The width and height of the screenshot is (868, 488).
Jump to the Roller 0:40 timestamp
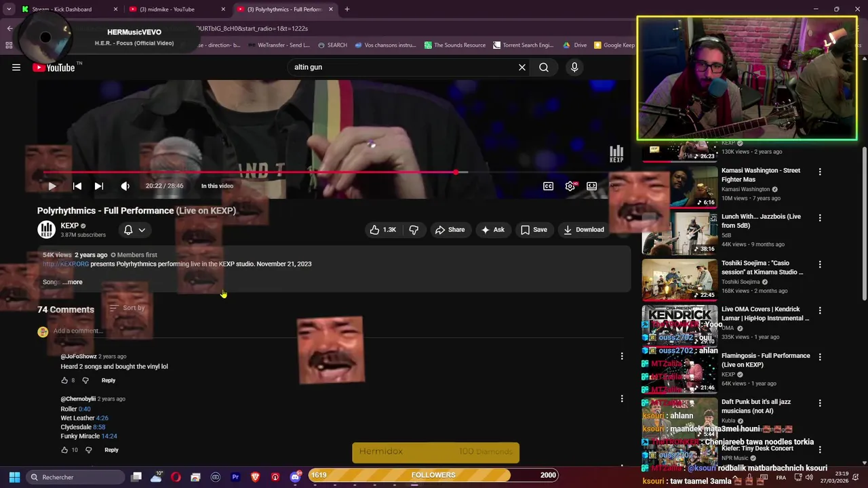[x=84, y=409]
